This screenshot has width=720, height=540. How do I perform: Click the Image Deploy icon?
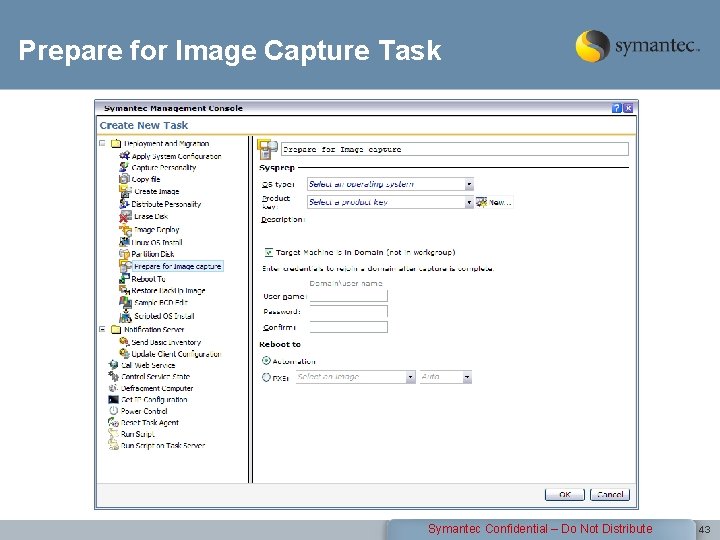[125, 229]
